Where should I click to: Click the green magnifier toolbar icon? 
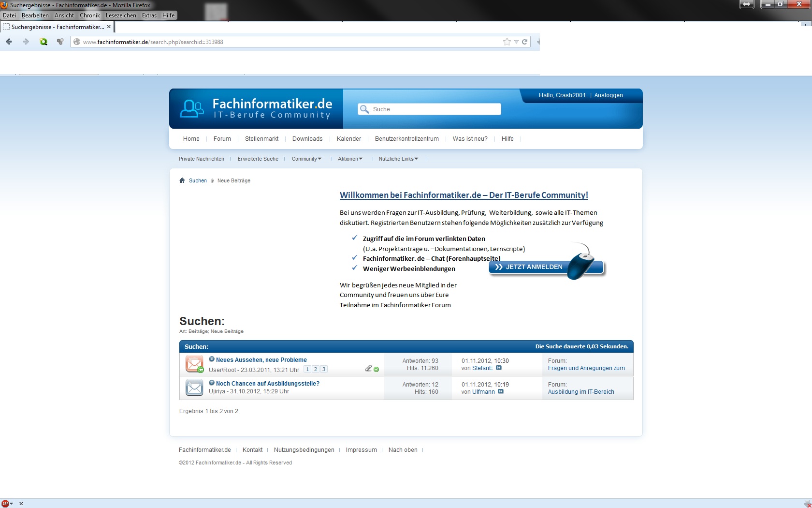43,42
